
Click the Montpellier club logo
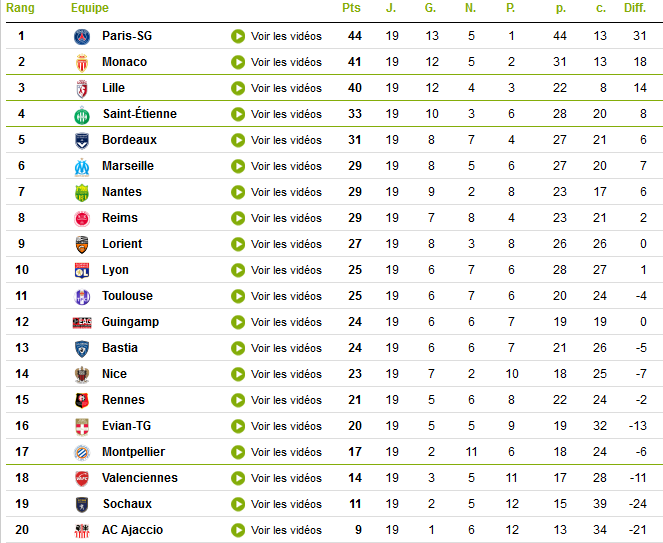click(82, 452)
